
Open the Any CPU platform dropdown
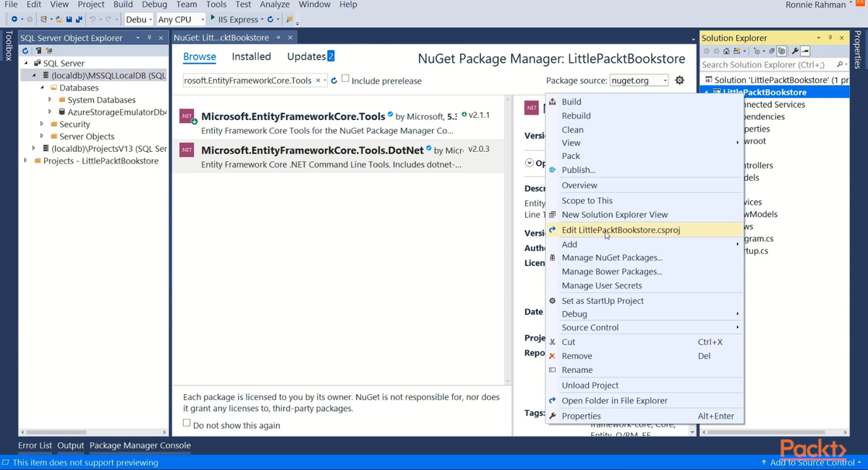(181, 20)
